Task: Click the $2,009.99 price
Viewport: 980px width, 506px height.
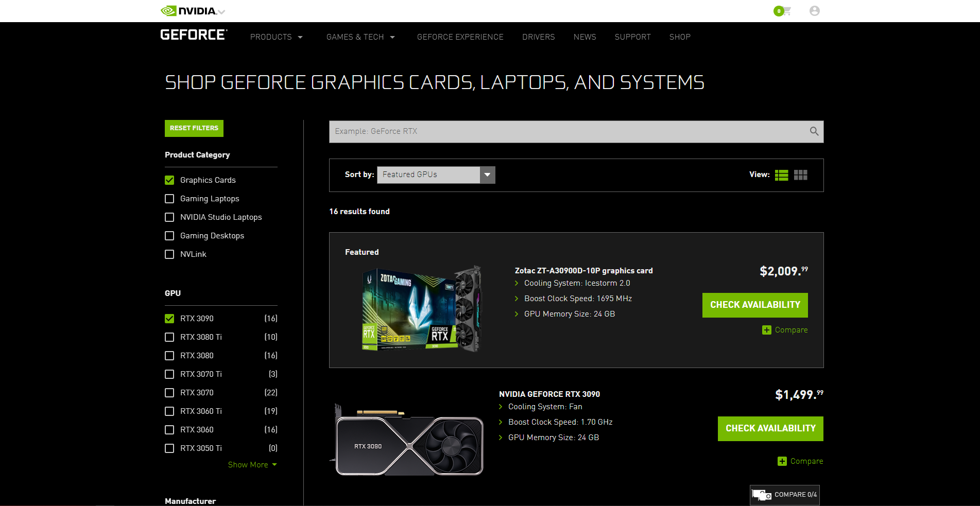Action: tap(784, 271)
